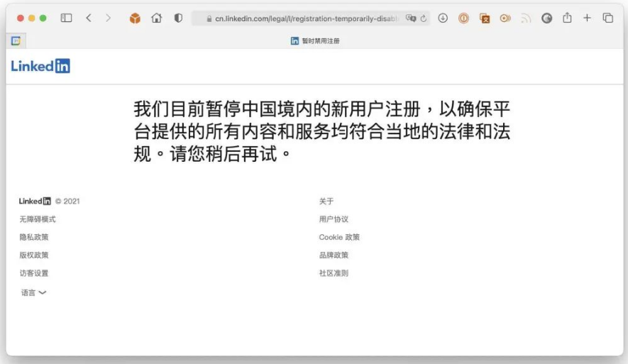Expand the 语言 language dropdown

point(33,292)
